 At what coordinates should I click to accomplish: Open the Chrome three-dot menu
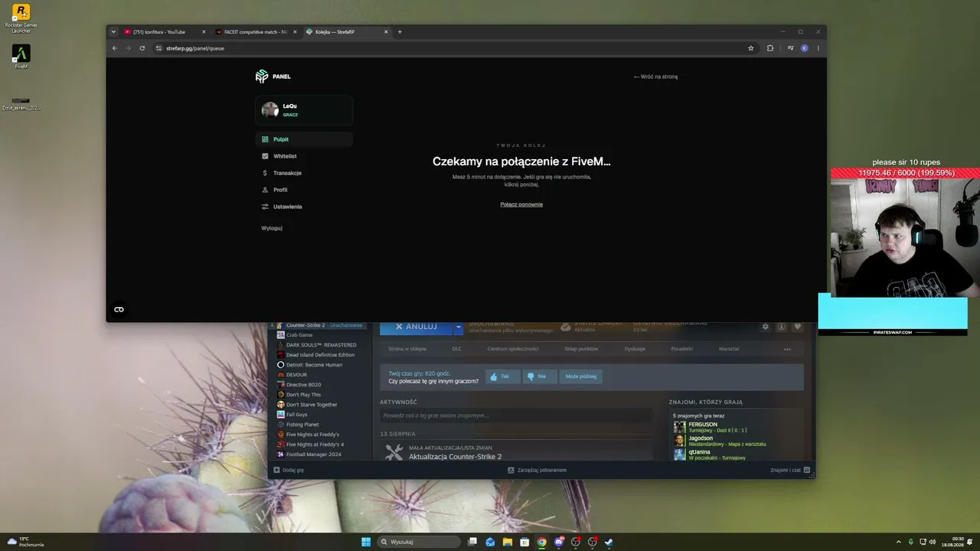pos(818,48)
